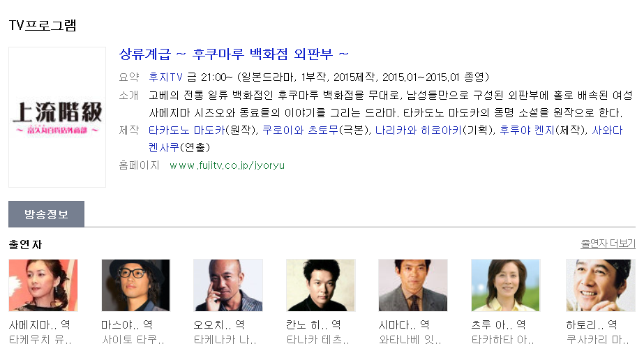
Task: Open 쿠로이와 츠토무 scriptwriter link
Action: (300, 130)
